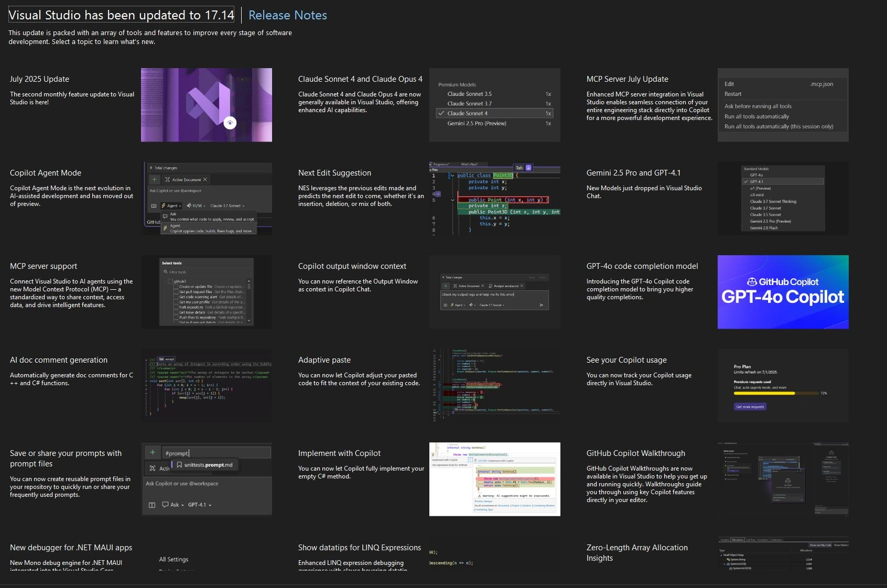Click the Tab badge in Next Edit Suggestion preview
Viewport: 887px width, 588px height.
519,168
